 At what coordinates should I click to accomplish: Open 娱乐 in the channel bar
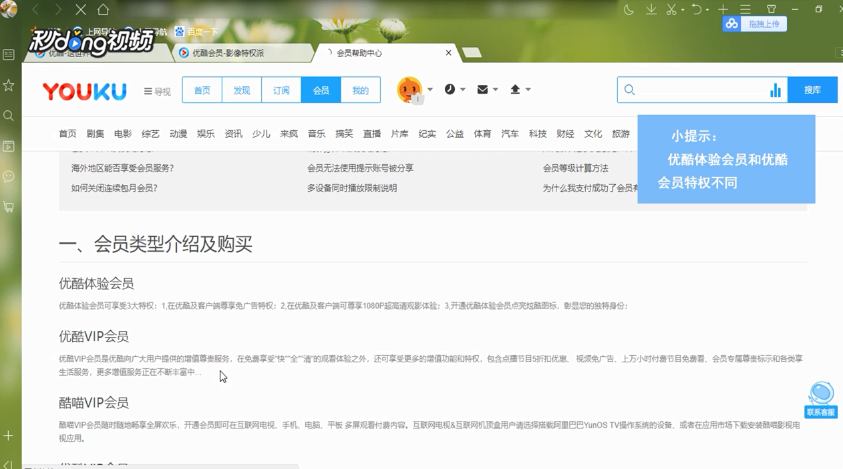tap(205, 133)
